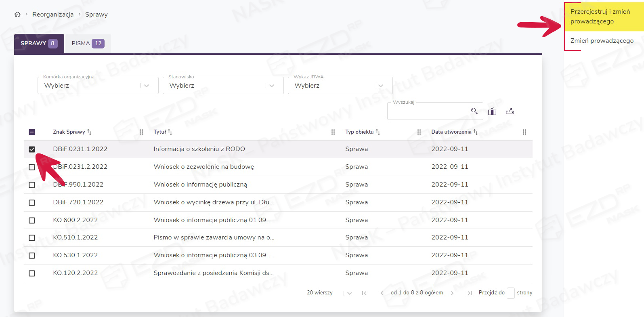Image resolution: width=644 pixels, height=317 pixels.
Task: Sort table by Data utworzenia arrows
Action: pos(476,132)
